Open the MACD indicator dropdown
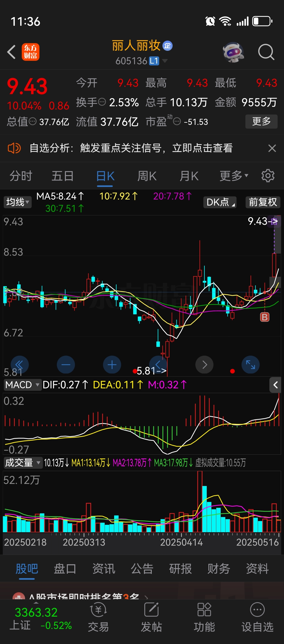 tap(23, 385)
